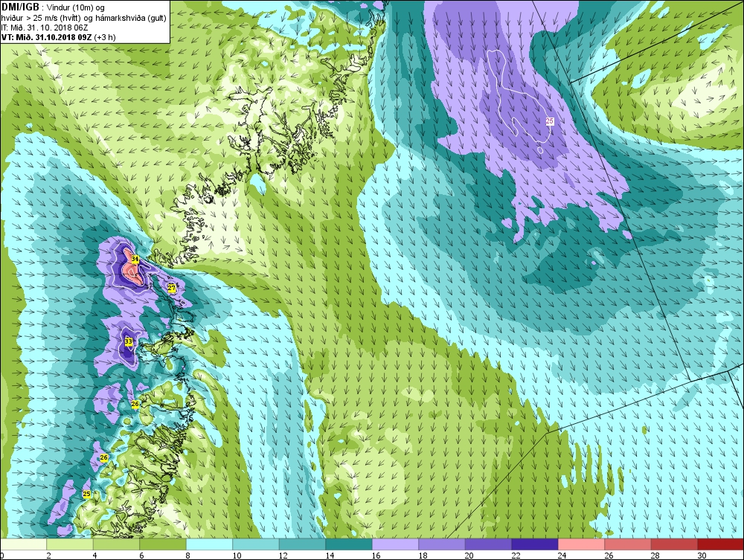Viewport: 744px width, 560px height.
Task: Click the legend scale value 8
Action: click(188, 556)
